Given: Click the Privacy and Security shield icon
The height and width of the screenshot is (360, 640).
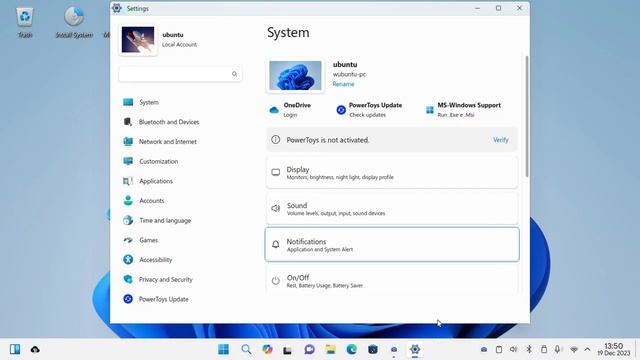Looking at the screenshot, I should click(128, 279).
